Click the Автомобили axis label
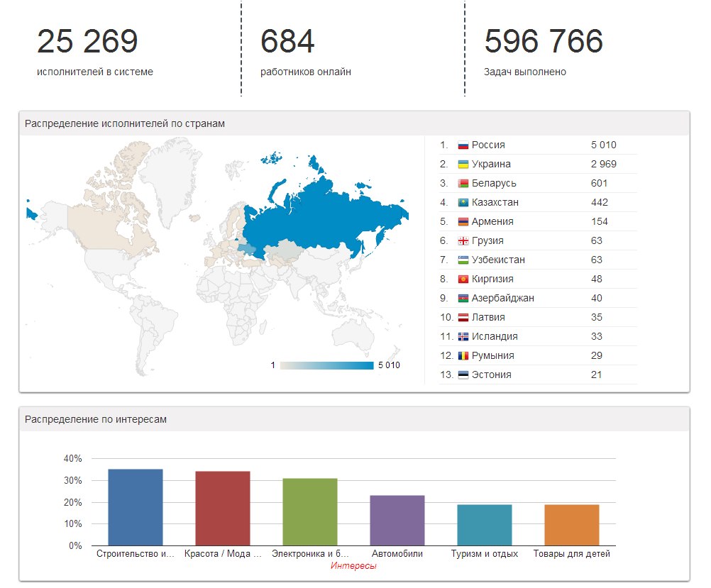 [x=397, y=553]
